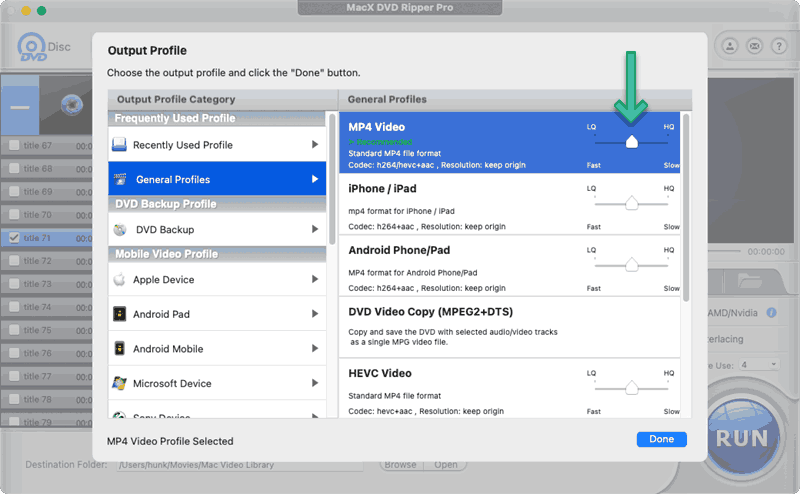Open the help question mark icon
This screenshot has width=800, height=494.
click(x=779, y=46)
